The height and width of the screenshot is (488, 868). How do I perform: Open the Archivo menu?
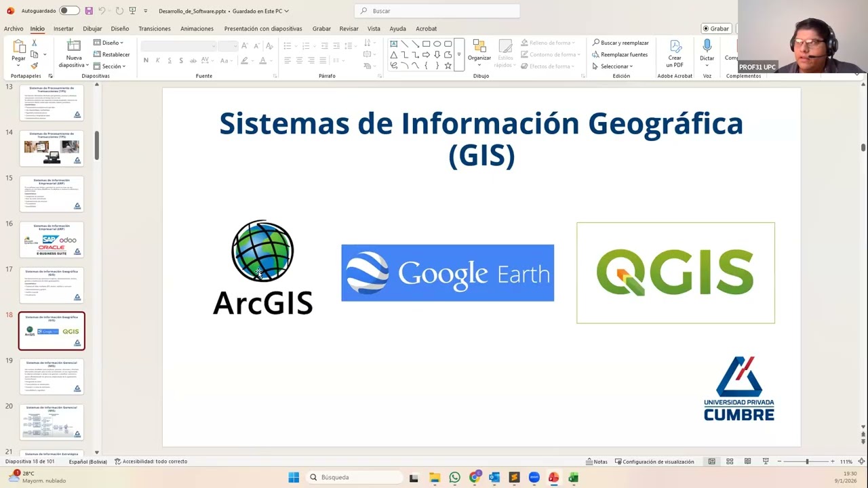[x=14, y=28]
